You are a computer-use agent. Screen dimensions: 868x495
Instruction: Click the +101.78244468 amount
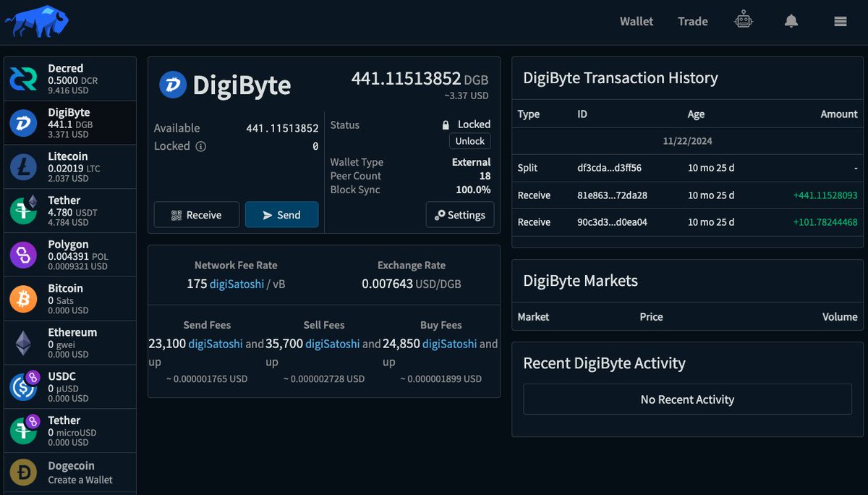tap(825, 222)
